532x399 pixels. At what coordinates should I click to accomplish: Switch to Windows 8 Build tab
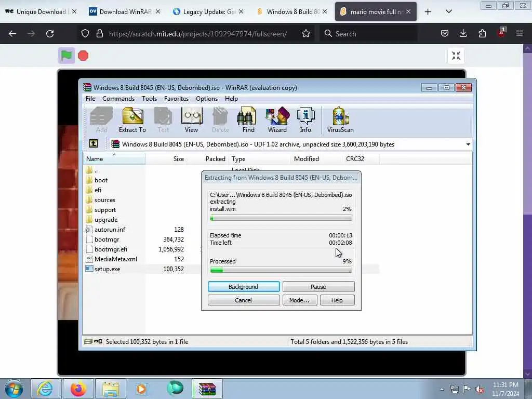point(292,11)
